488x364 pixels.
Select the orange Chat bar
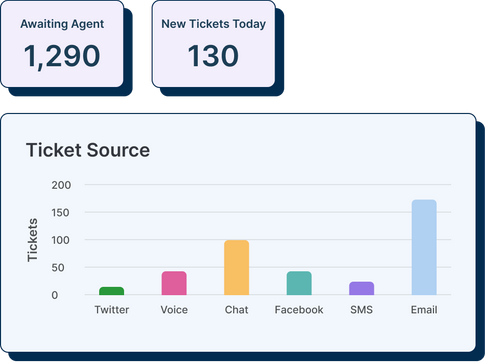(x=236, y=267)
